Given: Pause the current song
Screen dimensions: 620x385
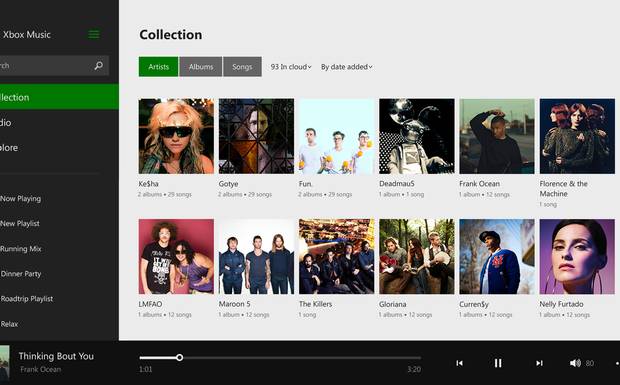Looking at the screenshot, I should [498, 363].
